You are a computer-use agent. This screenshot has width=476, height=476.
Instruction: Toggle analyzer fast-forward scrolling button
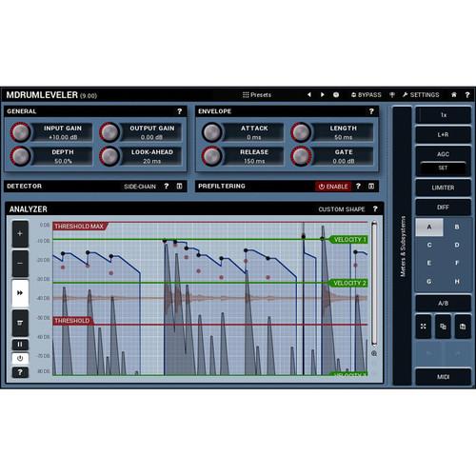click(20, 293)
